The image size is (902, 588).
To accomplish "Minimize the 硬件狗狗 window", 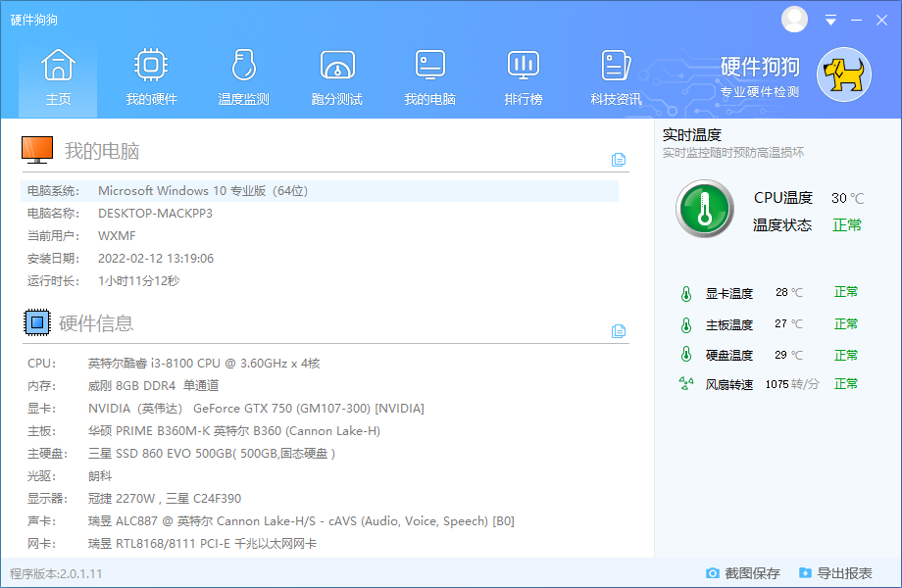I will (857, 21).
